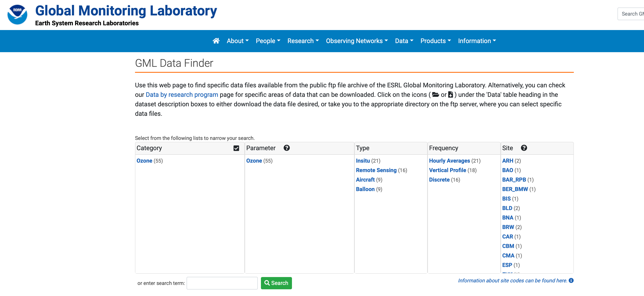The width and height of the screenshot is (644, 296).
Task: Open Site help question mark icon
Action: (524, 148)
